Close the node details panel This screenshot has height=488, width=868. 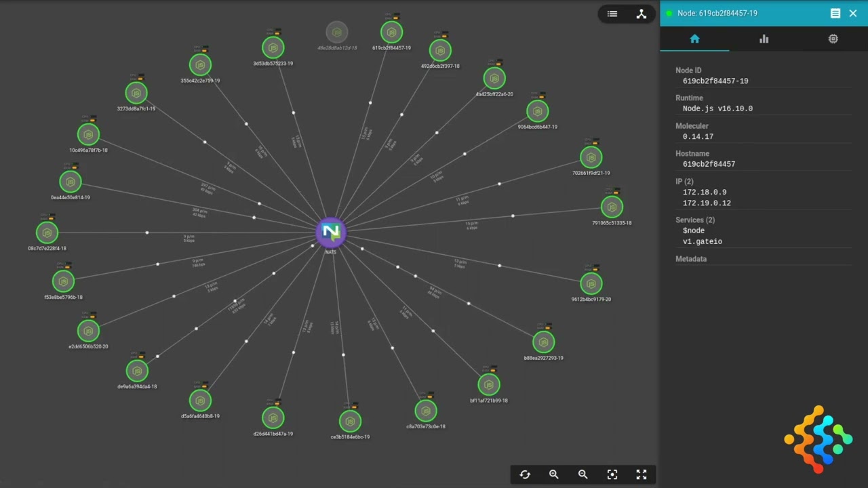[x=853, y=14]
